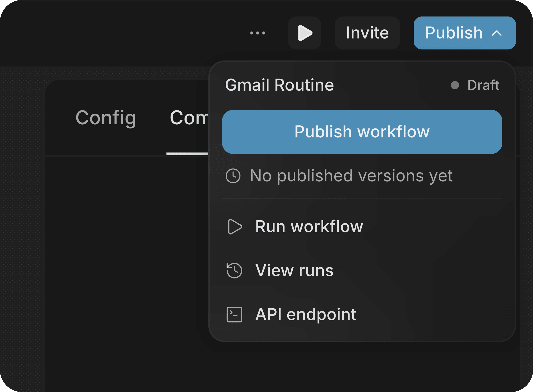Image resolution: width=533 pixels, height=392 pixels.
Task: Open the three-dot more options menu
Action: pyautogui.click(x=258, y=33)
